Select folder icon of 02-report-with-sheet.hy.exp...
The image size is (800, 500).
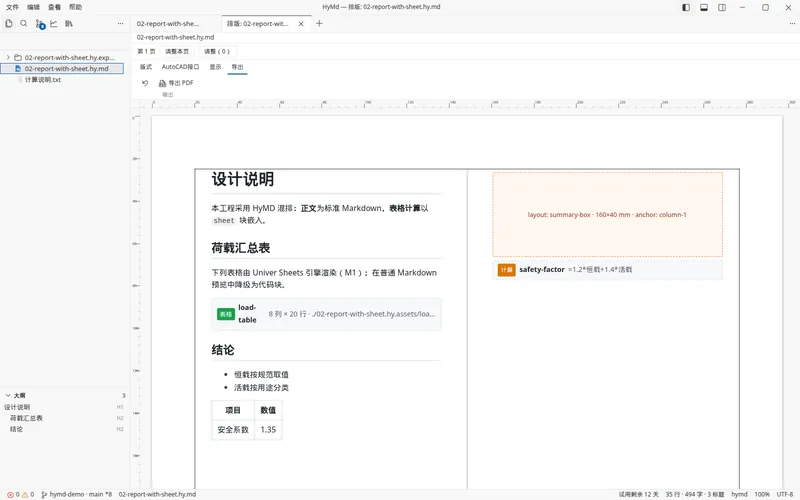click(x=18, y=58)
